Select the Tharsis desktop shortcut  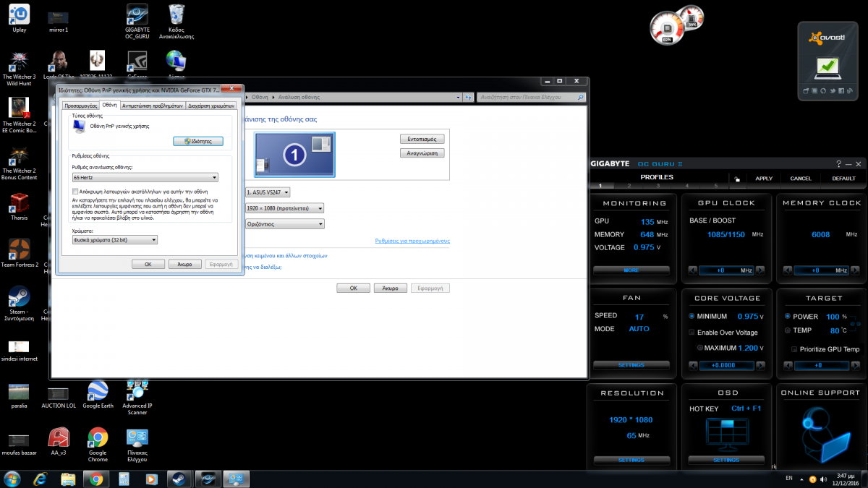(x=20, y=208)
